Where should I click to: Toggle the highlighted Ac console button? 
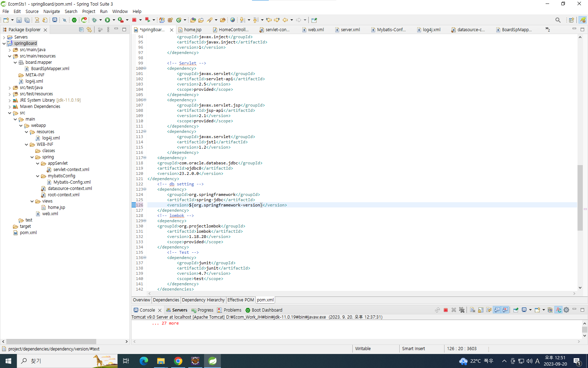tap(559, 310)
